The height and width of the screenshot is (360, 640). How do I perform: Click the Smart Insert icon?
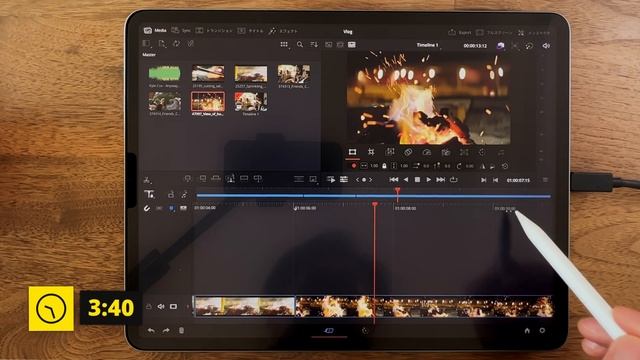pyautogui.click(x=188, y=179)
